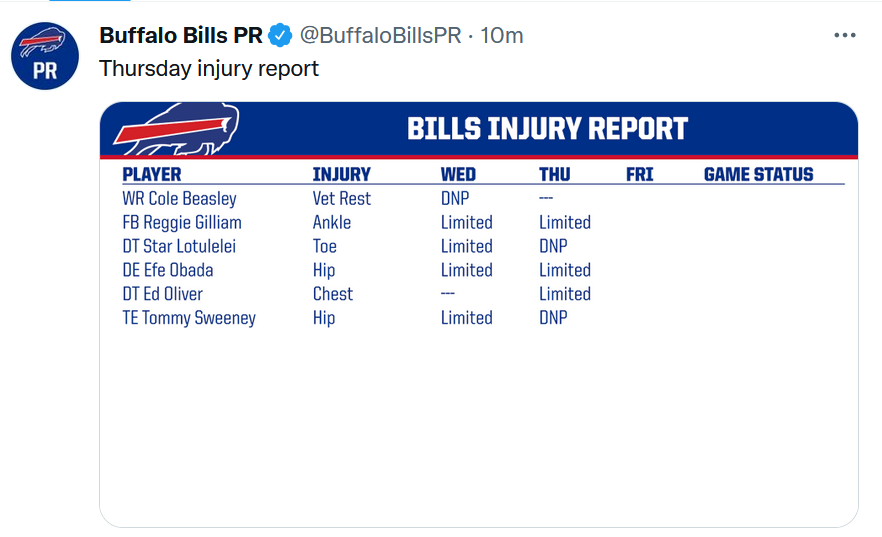Open the Buffalo Bills PR display name
Viewport: 882px width, 537px height.
pos(181,35)
